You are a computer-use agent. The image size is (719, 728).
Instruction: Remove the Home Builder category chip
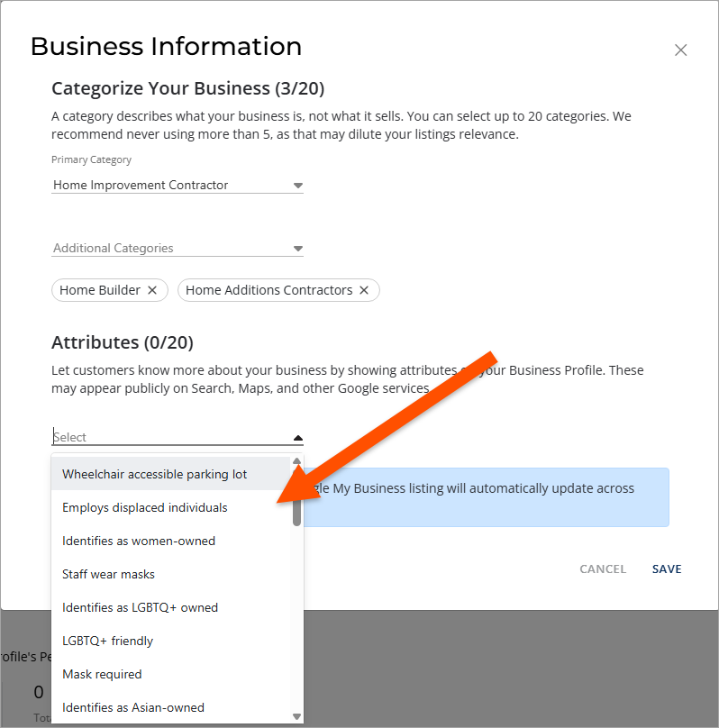(x=152, y=290)
